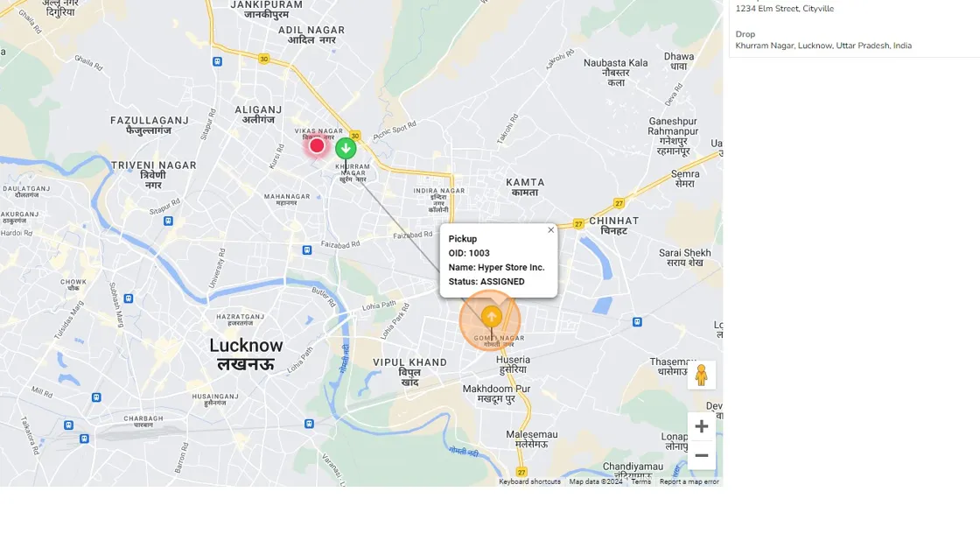Click the green drop location marker
The height and width of the screenshot is (548, 980).
point(346,148)
